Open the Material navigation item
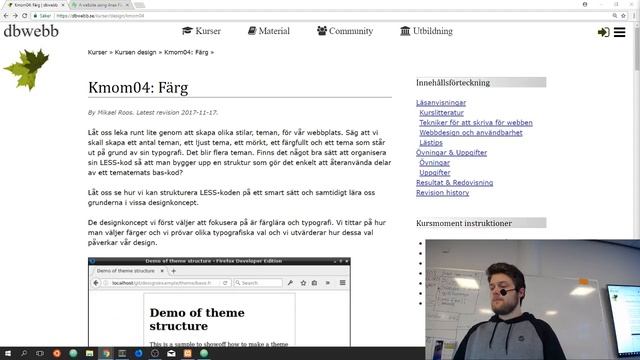640x360 pixels. [269, 31]
